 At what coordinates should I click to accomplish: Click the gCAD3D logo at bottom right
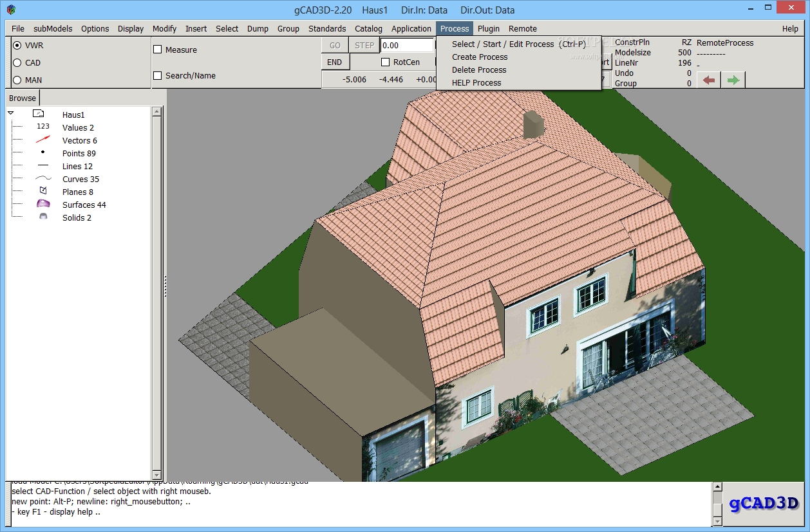pos(764,503)
